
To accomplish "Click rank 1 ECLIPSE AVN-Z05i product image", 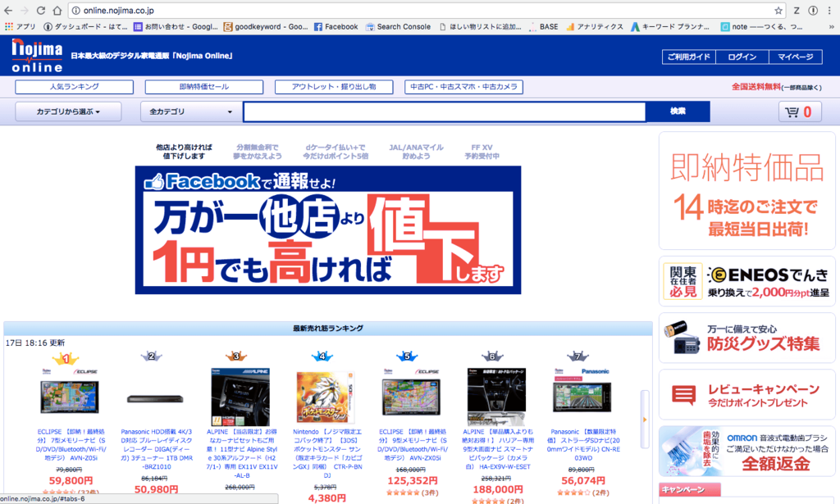I will 70,397.
